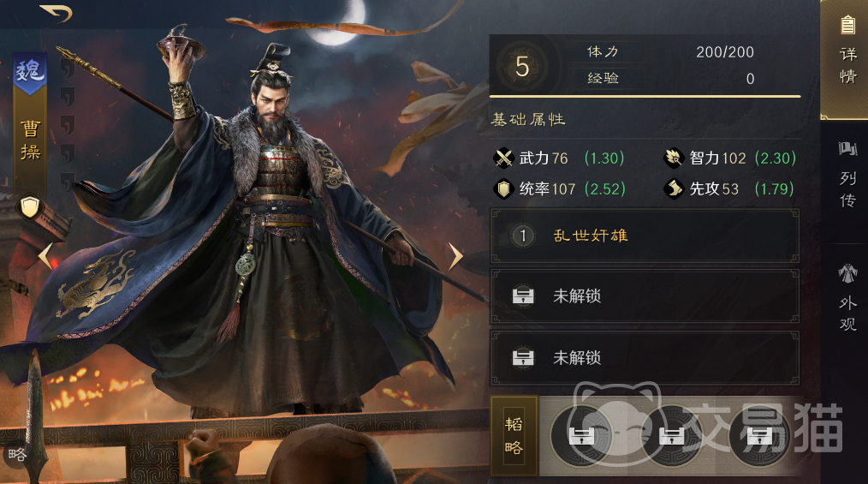Tap the 先攻 speed stat icon
The image size is (868, 484).
[674, 189]
